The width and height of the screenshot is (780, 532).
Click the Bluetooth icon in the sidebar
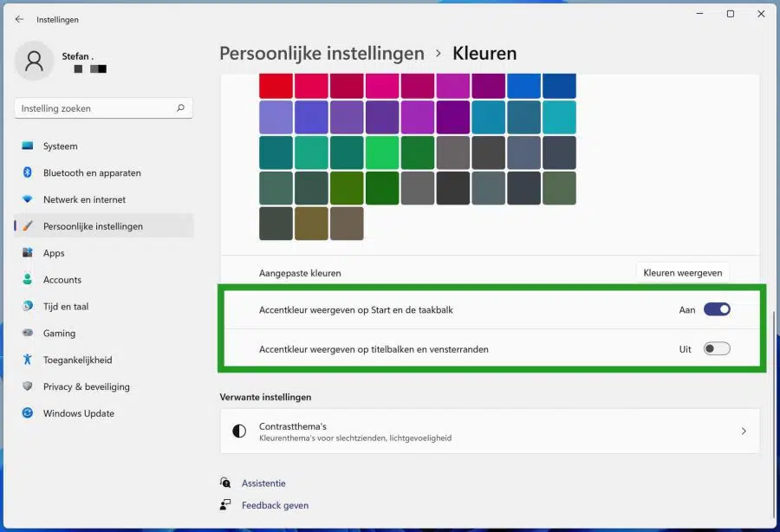28,172
